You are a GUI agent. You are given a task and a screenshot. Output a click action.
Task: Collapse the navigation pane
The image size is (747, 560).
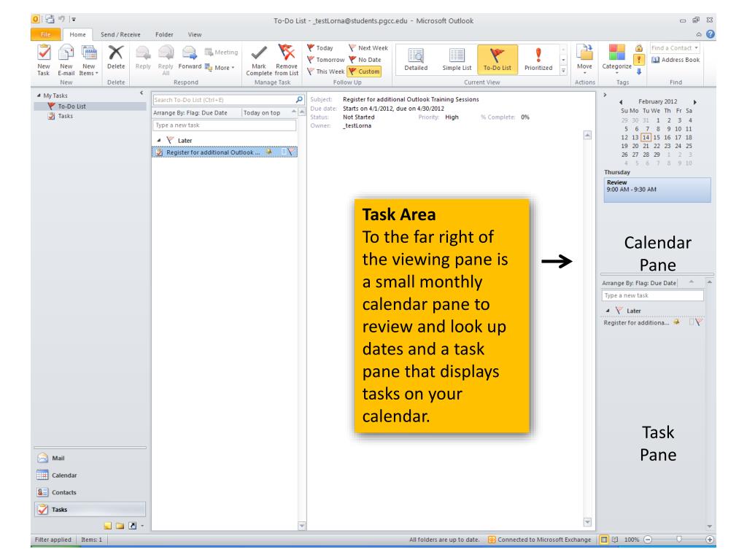click(142, 93)
